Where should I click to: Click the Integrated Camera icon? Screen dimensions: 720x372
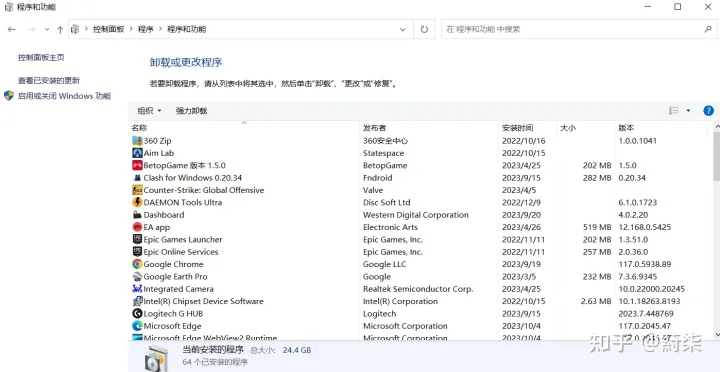click(137, 289)
